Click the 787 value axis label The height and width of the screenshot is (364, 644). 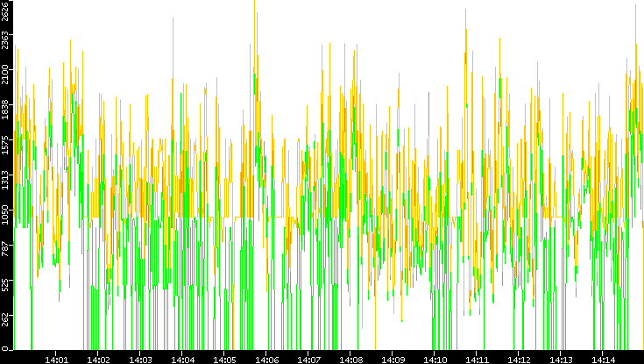click(4, 250)
